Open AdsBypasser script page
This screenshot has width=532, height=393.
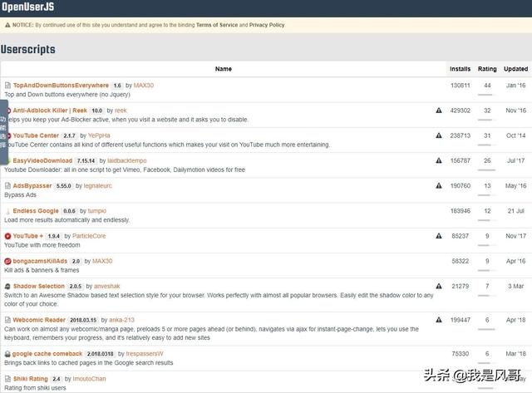(x=32, y=186)
